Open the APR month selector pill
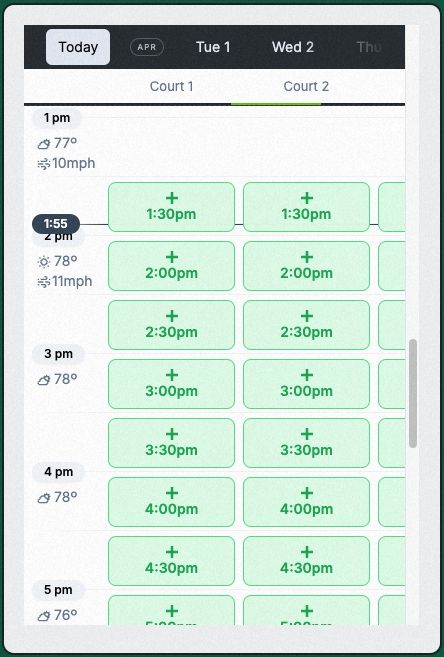The width and height of the screenshot is (444, 657). [x=147, y=47]
